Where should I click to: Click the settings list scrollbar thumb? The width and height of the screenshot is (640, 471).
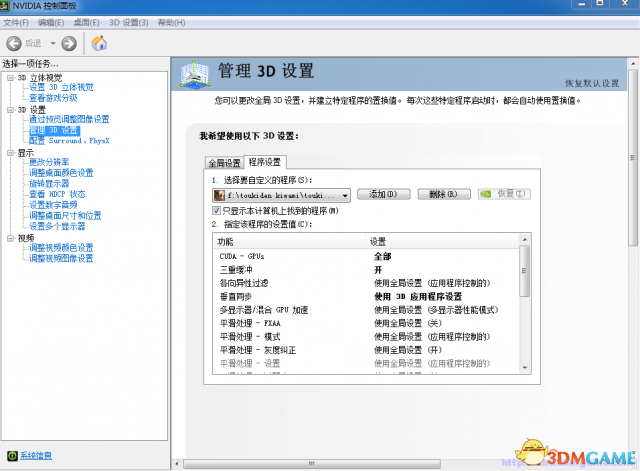pos(525,271)
